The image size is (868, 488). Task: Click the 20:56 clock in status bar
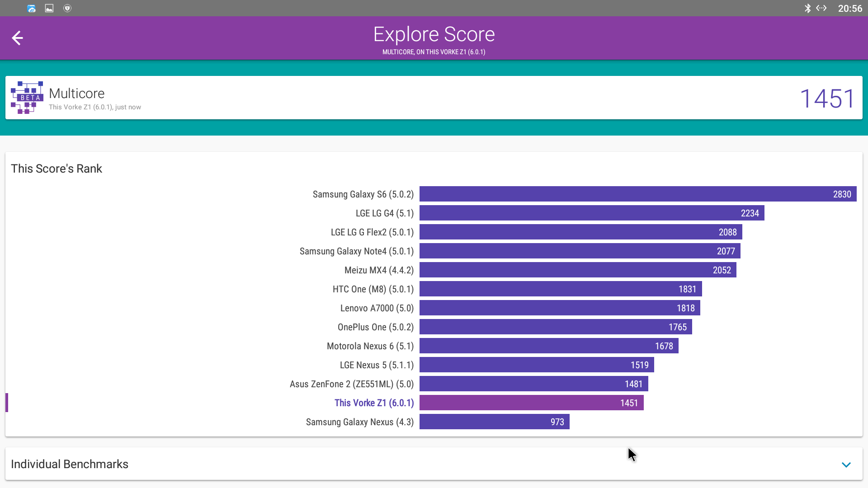850,8
